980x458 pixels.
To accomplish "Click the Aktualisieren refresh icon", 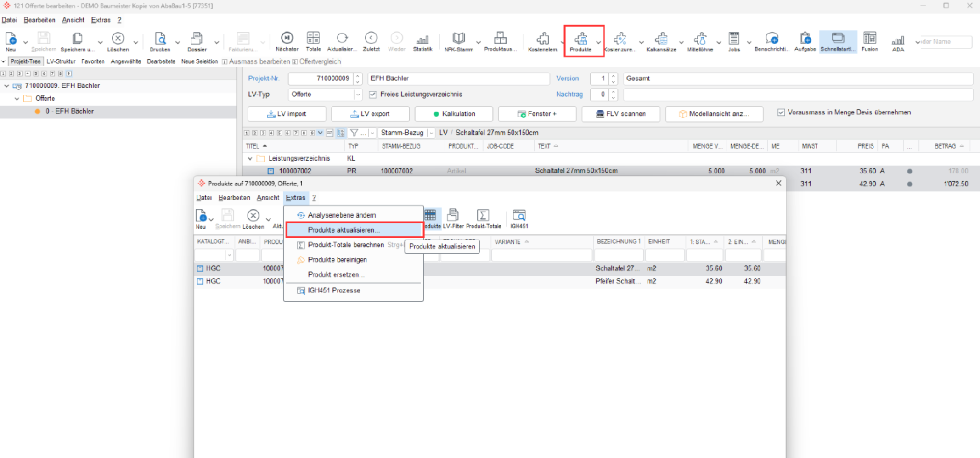I will point(342,38).
